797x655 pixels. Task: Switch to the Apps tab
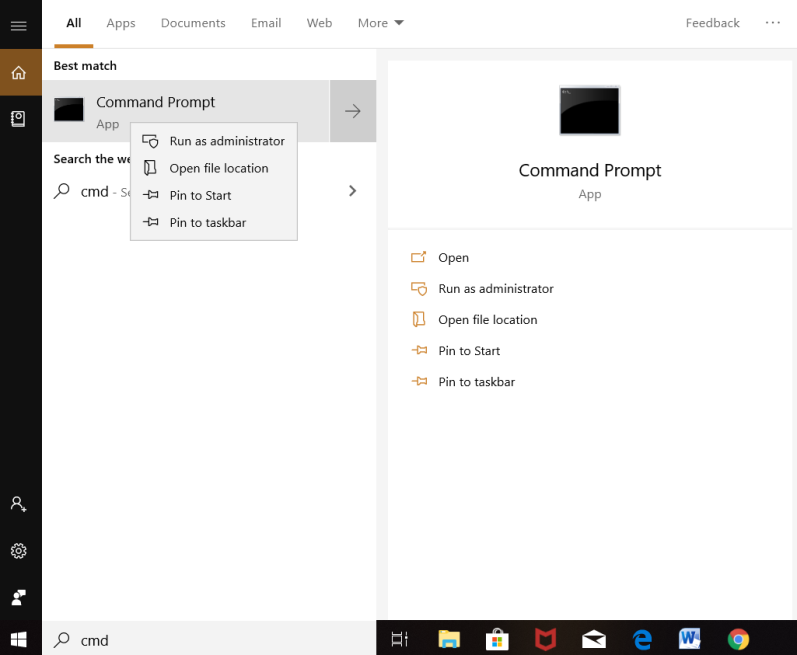pyautogui.click(x=121, y=23)
